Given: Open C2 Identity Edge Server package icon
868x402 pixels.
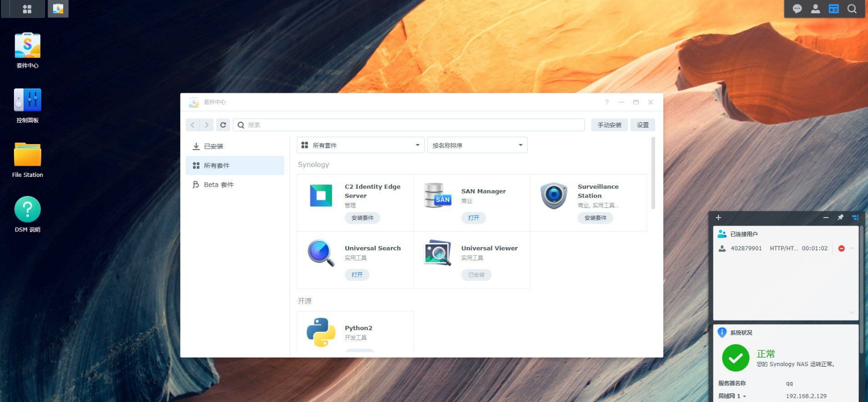Looking at the screenshot, I should pos(321,196).
